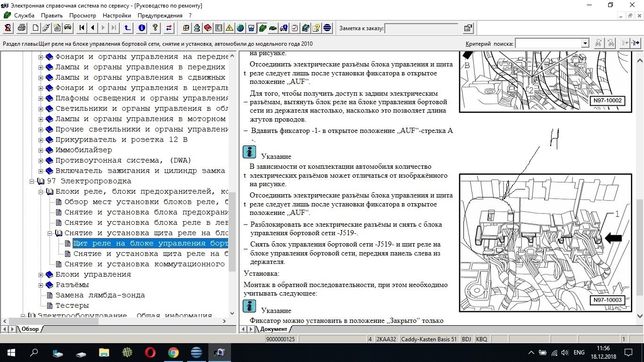Click the Заметка к заказу field
Screen dimensions: 644x362
(x=421, y=28)
